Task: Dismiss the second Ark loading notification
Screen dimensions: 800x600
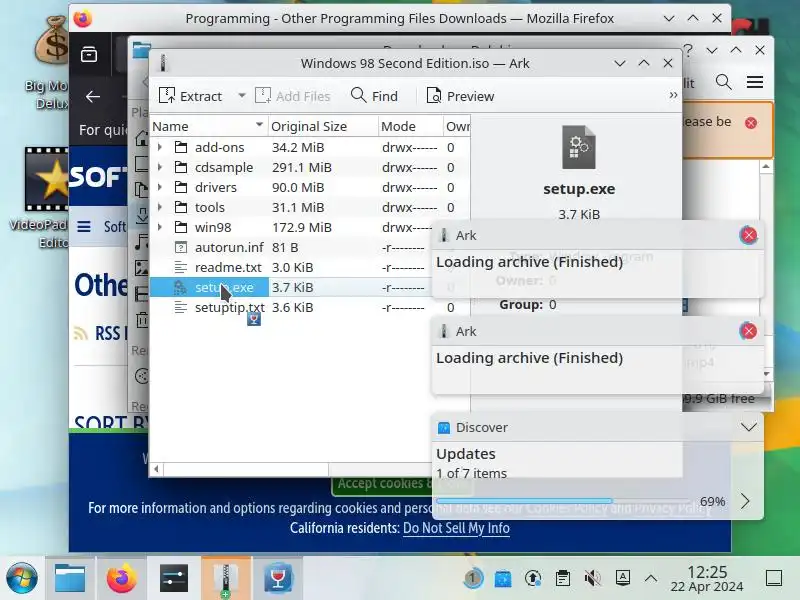Action: tap(748, 331)
